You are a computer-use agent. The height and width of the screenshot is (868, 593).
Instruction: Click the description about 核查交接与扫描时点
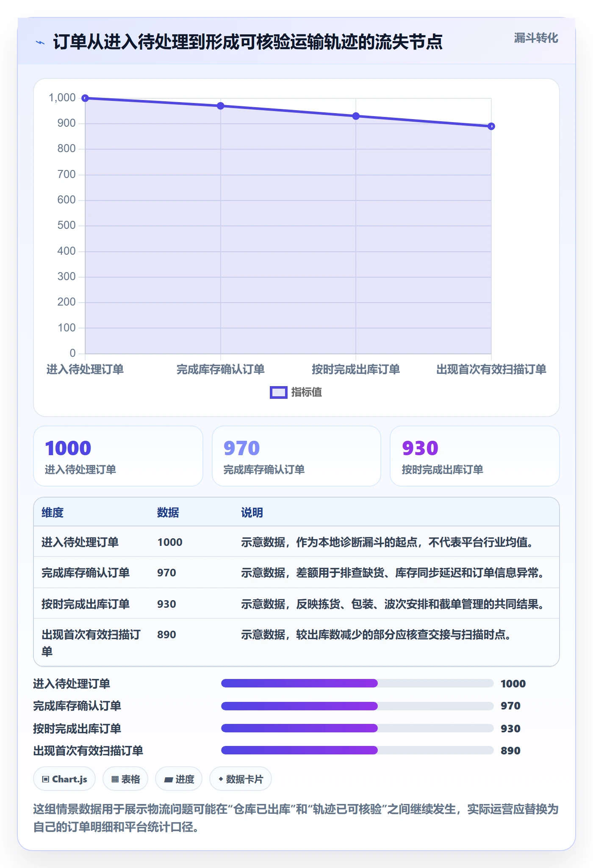coord(377,634)
